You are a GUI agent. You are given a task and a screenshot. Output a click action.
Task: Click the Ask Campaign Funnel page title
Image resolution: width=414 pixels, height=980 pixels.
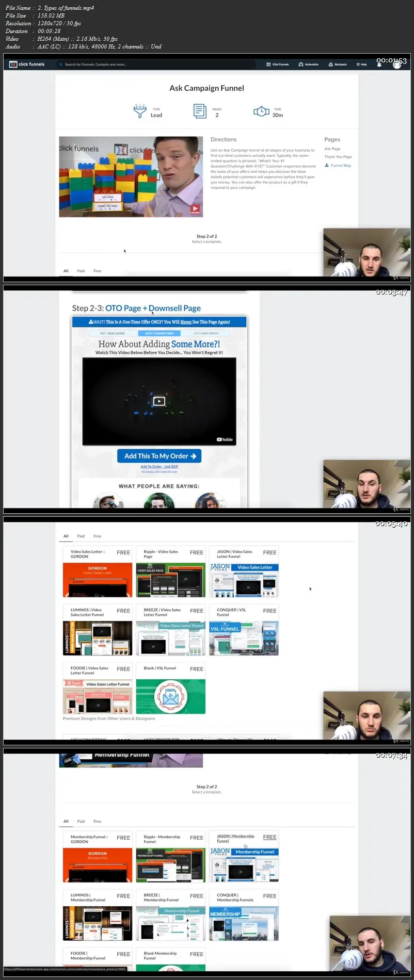point(206,88)
